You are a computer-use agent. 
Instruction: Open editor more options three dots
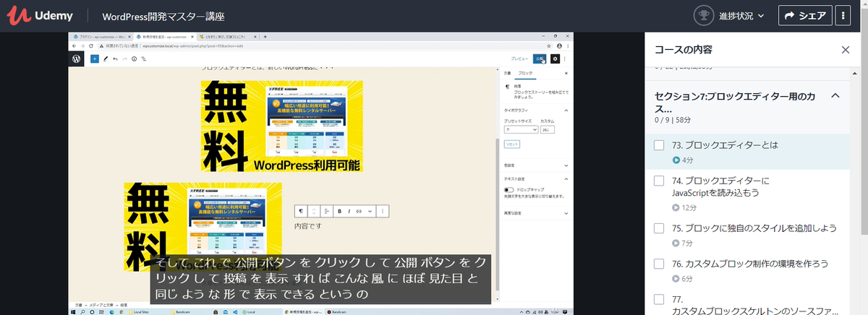(565, 59)
